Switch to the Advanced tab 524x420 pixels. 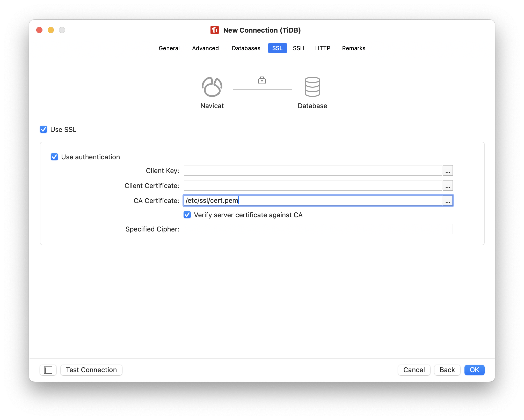pos(205,48)
